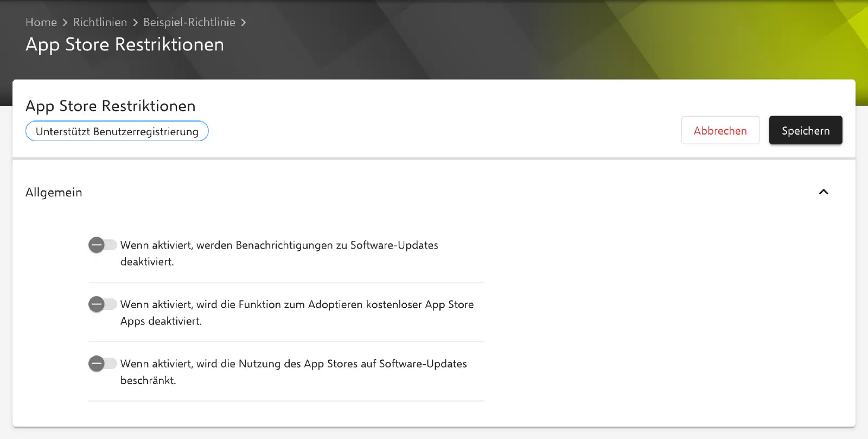
Task: Open the Beispiel-Richtlinie breadcrumb
Action: [189, 22]
